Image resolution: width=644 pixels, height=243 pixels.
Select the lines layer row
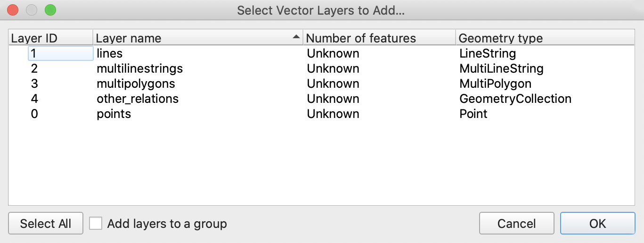[322, 53]
